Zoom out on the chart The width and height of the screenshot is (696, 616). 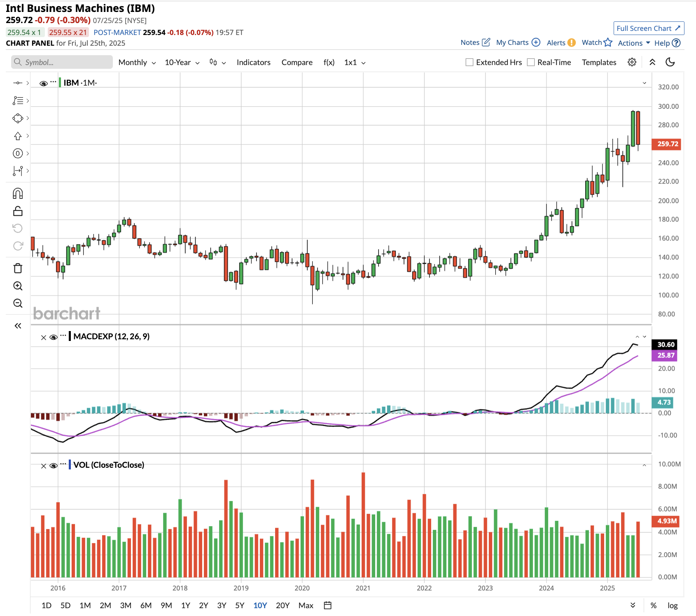click(x=18, y=303)
